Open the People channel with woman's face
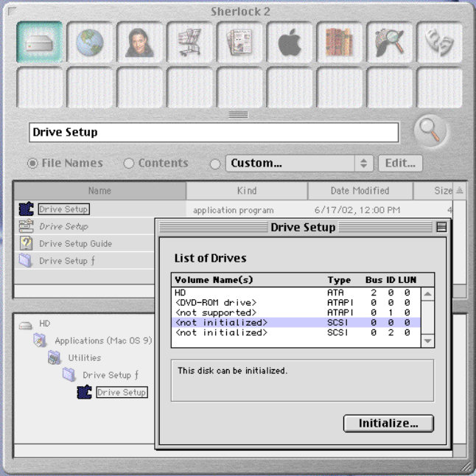476x476 pixels. click(140, 42)
